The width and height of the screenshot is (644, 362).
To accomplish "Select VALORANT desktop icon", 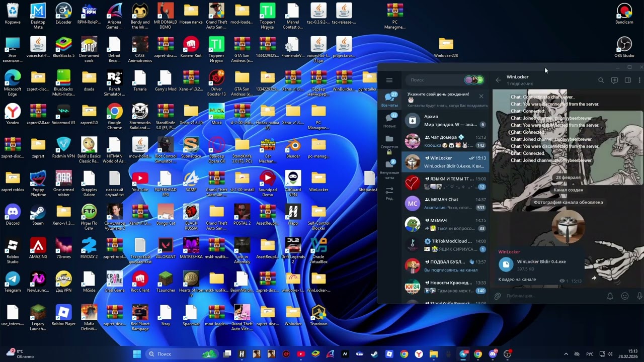I will pos(166,248).
